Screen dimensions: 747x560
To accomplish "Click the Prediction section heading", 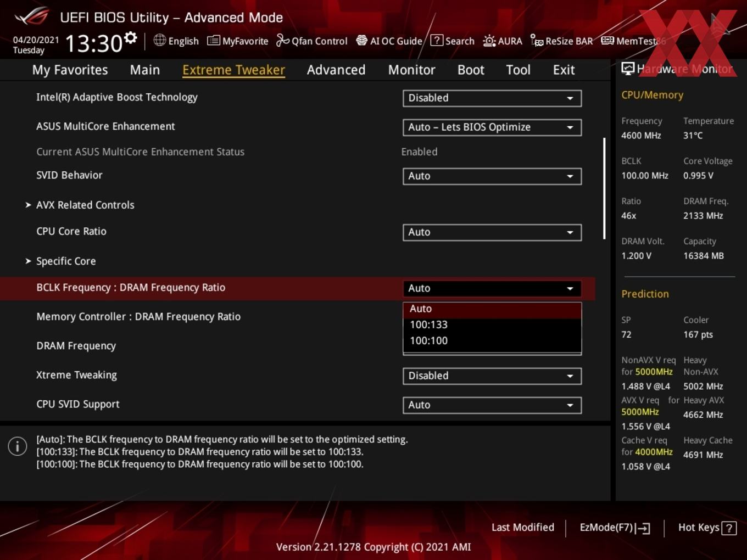I will [645, 294].
